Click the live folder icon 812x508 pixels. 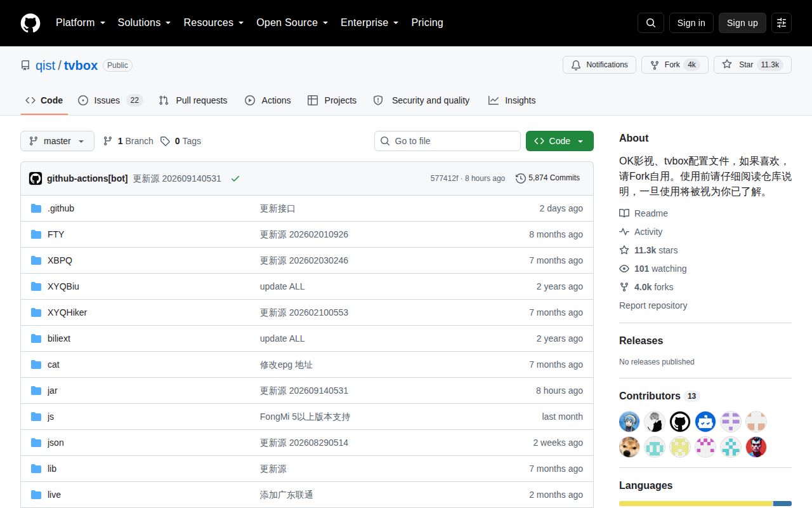(x=36, y=495)
